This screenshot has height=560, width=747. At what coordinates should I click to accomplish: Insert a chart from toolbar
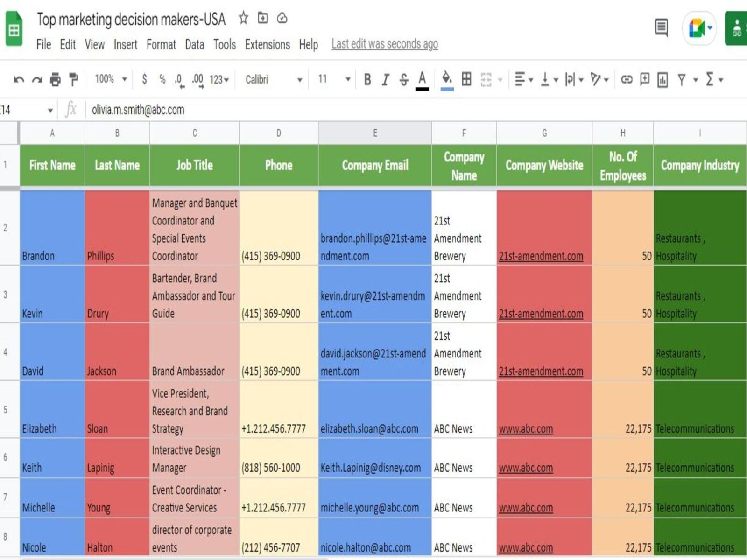coord(662,80)
